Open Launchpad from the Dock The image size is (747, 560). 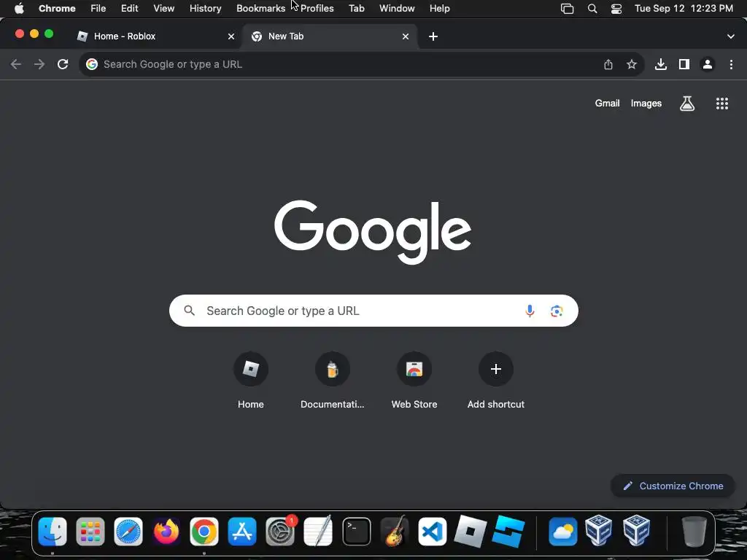(x=90, y=532)
